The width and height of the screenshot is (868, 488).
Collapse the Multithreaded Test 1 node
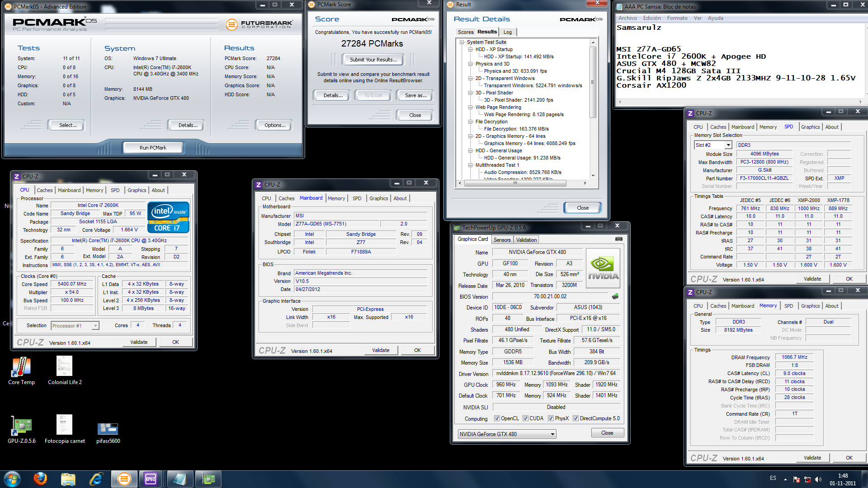pyautogui.click(x=470, y=165)
